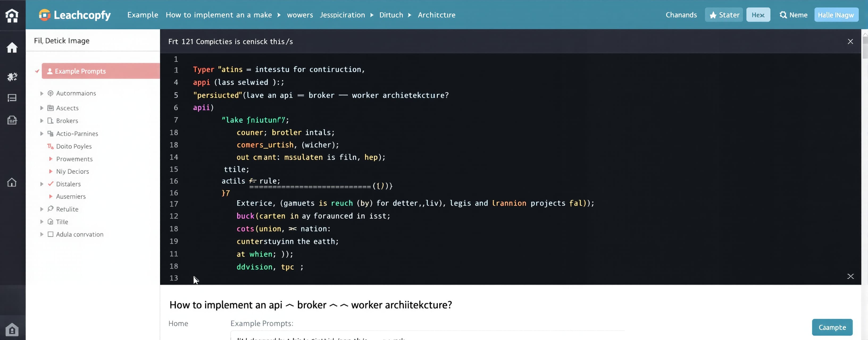Click the list panel icon in sidebar

point(12,98)
